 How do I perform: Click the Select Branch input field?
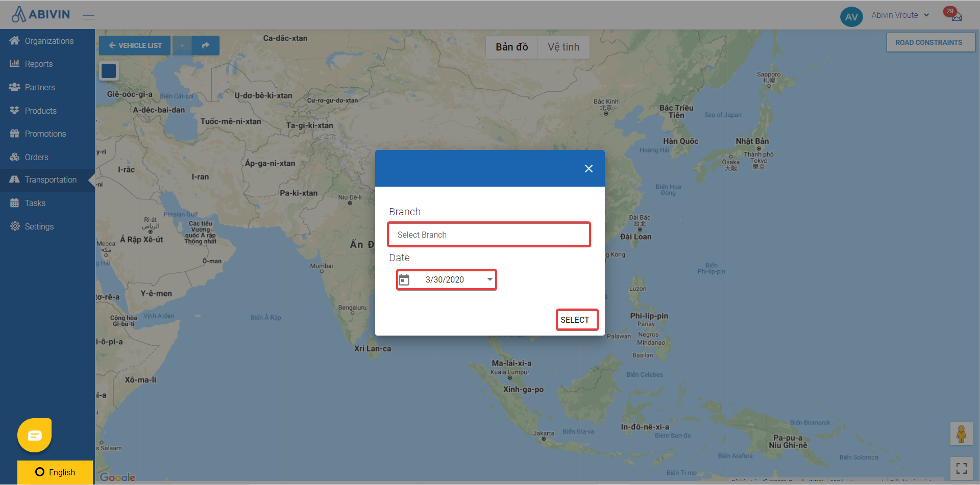[x=489, y=235]
